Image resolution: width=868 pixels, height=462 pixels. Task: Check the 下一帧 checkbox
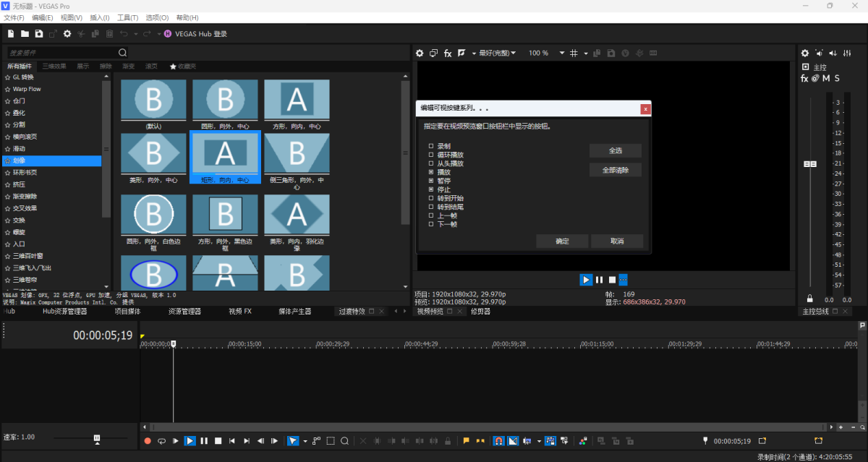[431, 224]
